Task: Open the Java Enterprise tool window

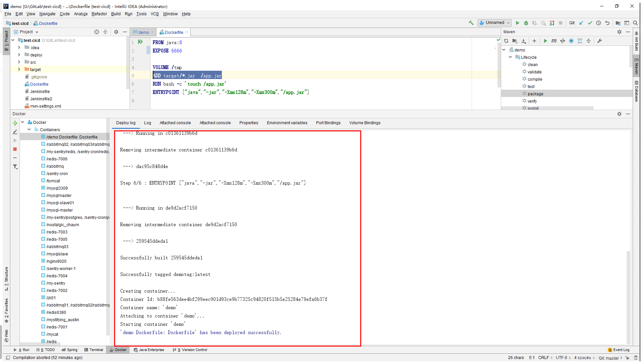Action: pos(149,350)
